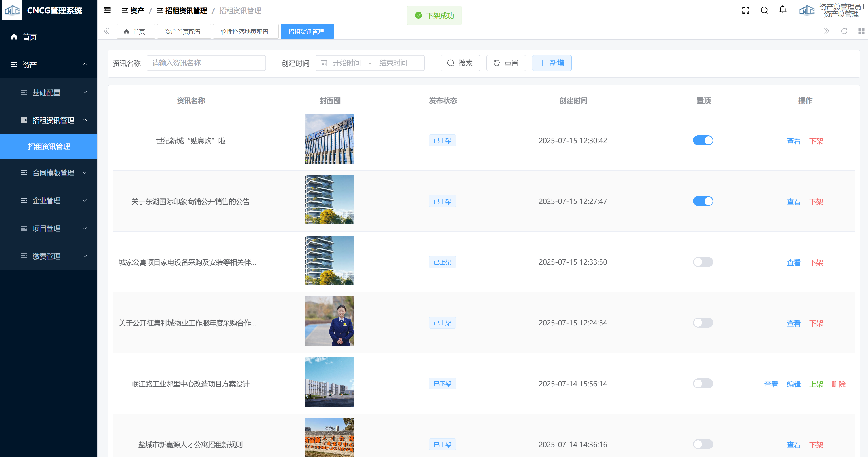Expand 合同模版管理 sidebar submenu
The image size is (868, 457).
tap(54, 173)
